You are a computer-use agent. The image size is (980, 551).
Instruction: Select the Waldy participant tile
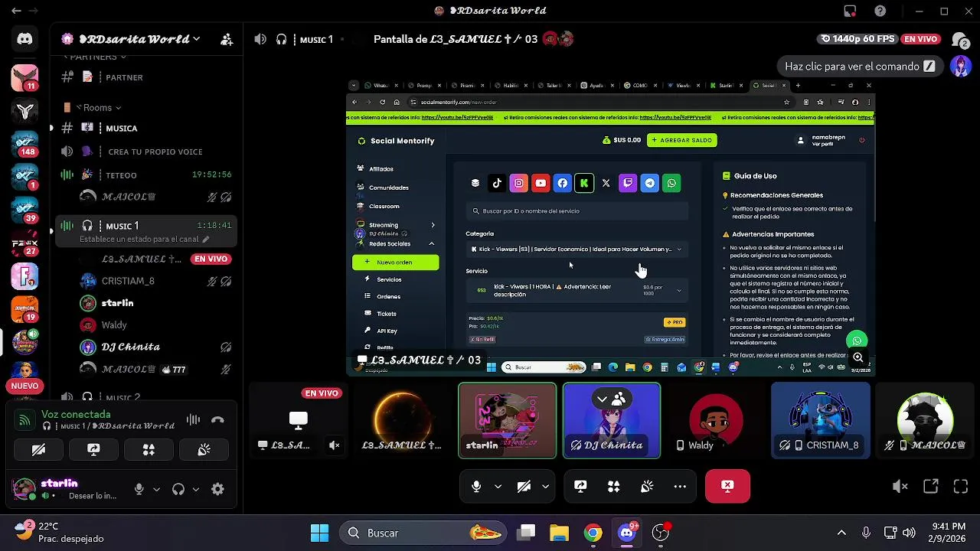click(x=716, y=420)
